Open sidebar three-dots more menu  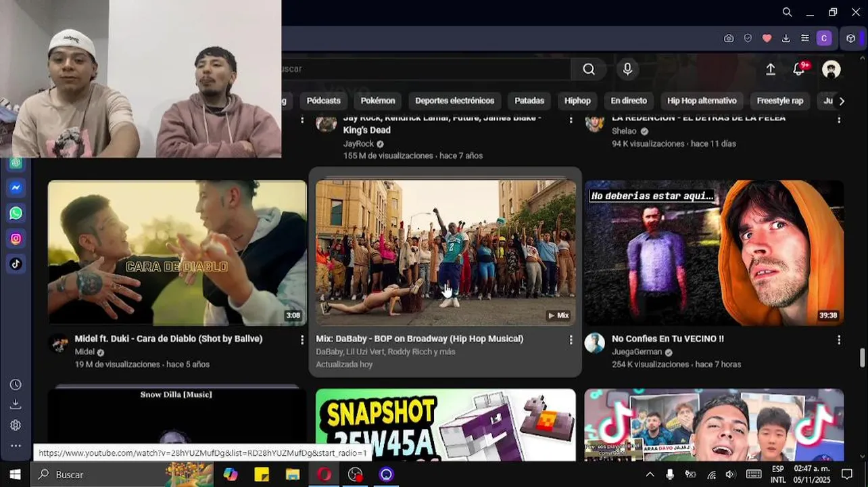click(x=16, y=446)
